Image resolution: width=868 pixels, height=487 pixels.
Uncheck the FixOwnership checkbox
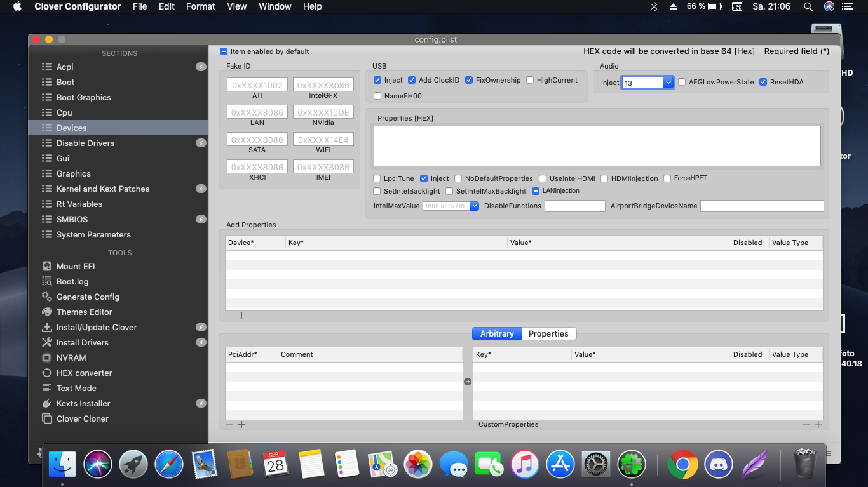[x=469, y=80]
